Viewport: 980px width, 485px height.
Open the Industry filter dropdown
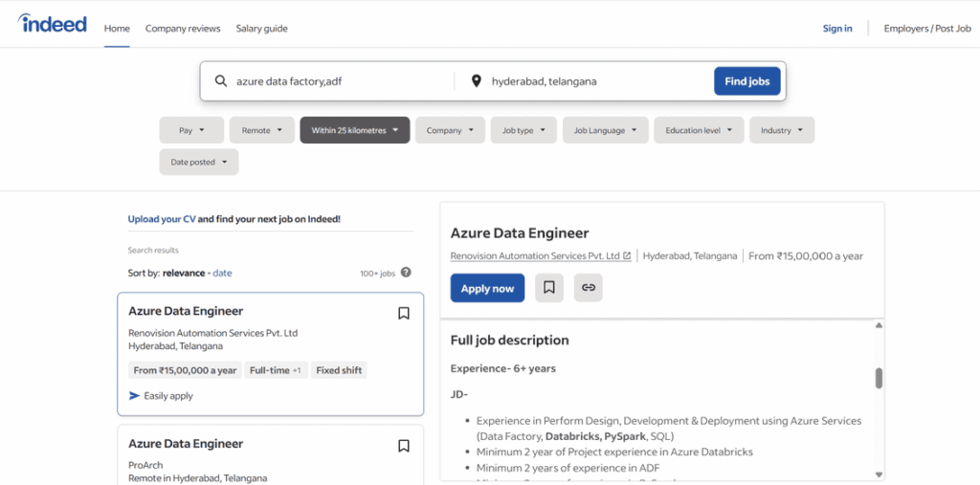click(x=782, y=130)
